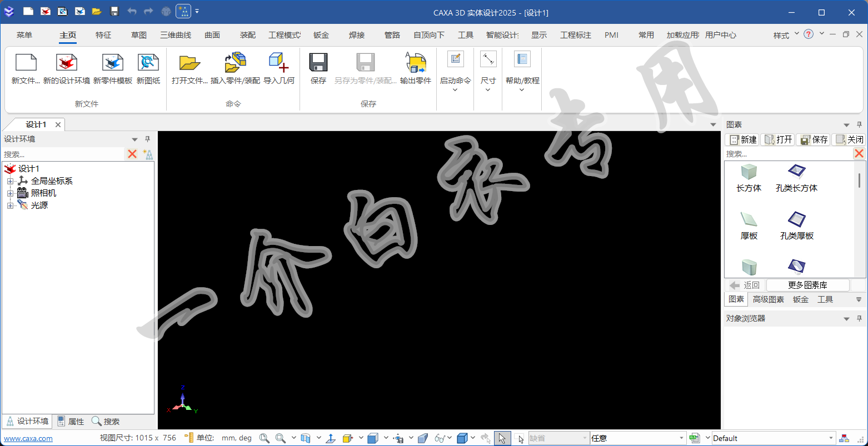Switch to the 钣金 ribbon tab
Viewport: 868px width, 446px height.
pyautogui.click(x=321, y=35)
